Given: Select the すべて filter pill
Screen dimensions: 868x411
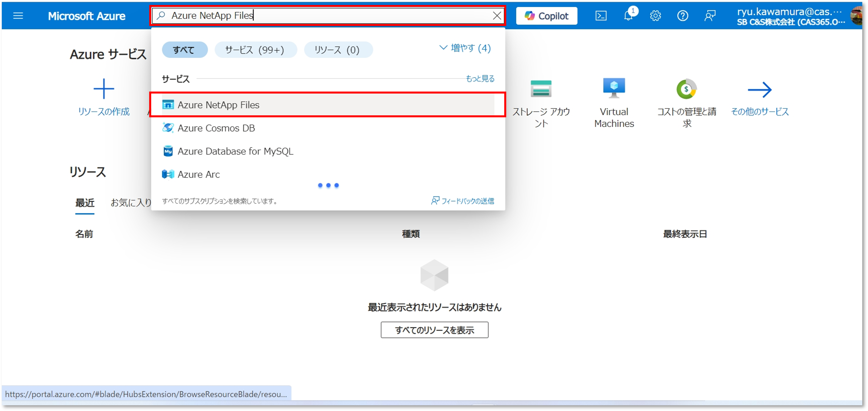Looking at the screenshot, I should (x=184, y=50).
